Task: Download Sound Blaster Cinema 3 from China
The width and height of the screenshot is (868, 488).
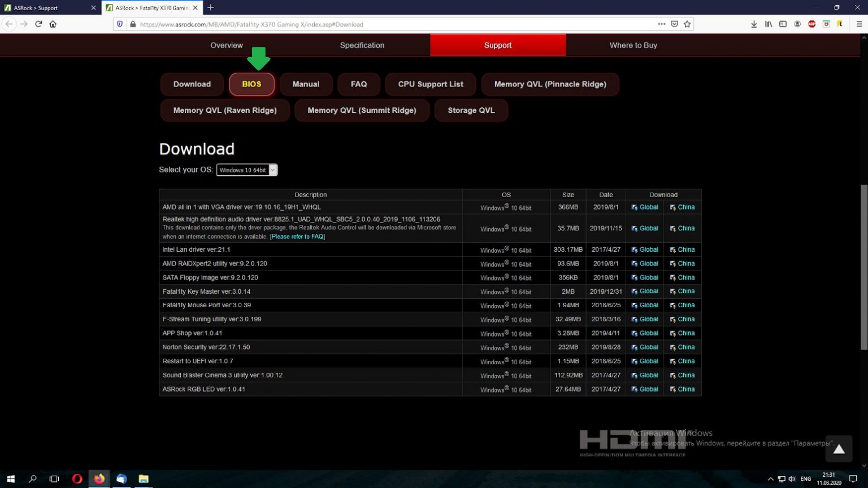Action: click(x=682, y=376)
